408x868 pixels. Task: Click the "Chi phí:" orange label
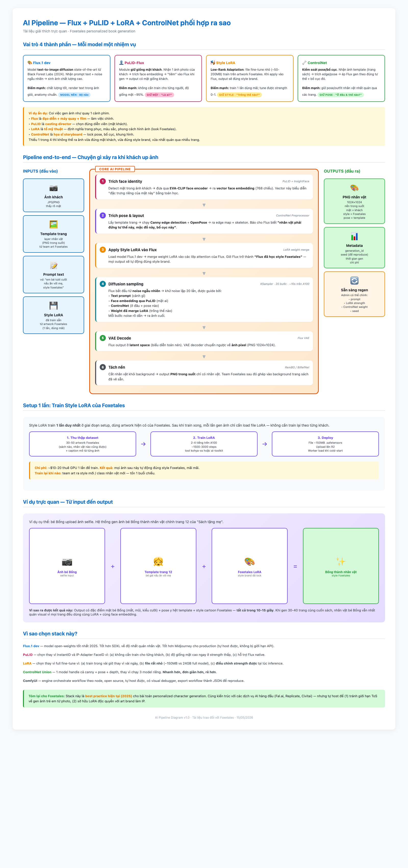(x=41, y=468)
